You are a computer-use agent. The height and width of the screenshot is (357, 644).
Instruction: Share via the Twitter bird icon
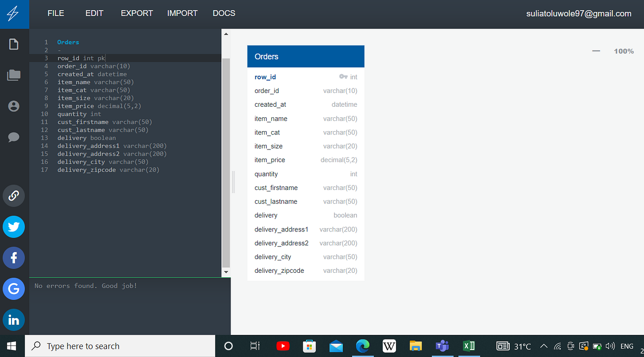tap(14, 227)
